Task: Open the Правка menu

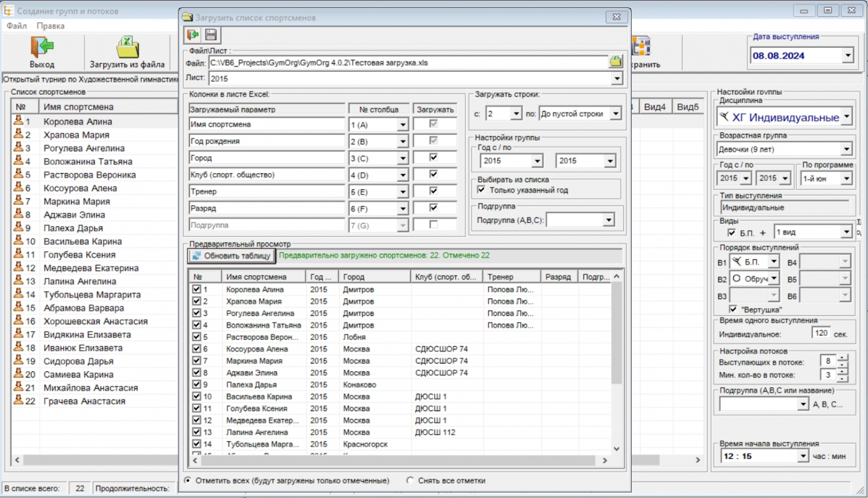Action: click(50, 26)
